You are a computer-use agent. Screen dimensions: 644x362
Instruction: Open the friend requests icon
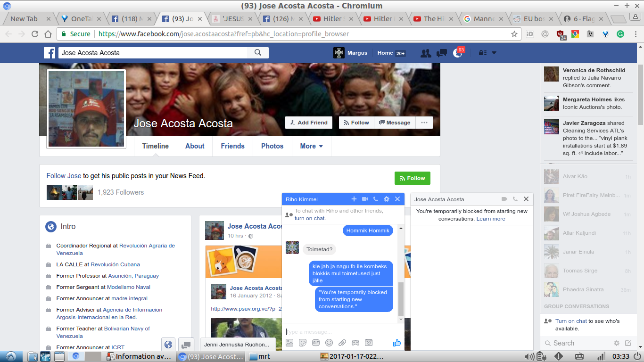(x=426, y=53)
